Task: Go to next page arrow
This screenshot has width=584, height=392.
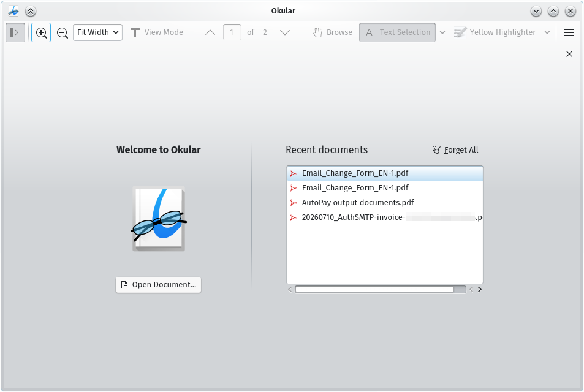Action: 285,32
